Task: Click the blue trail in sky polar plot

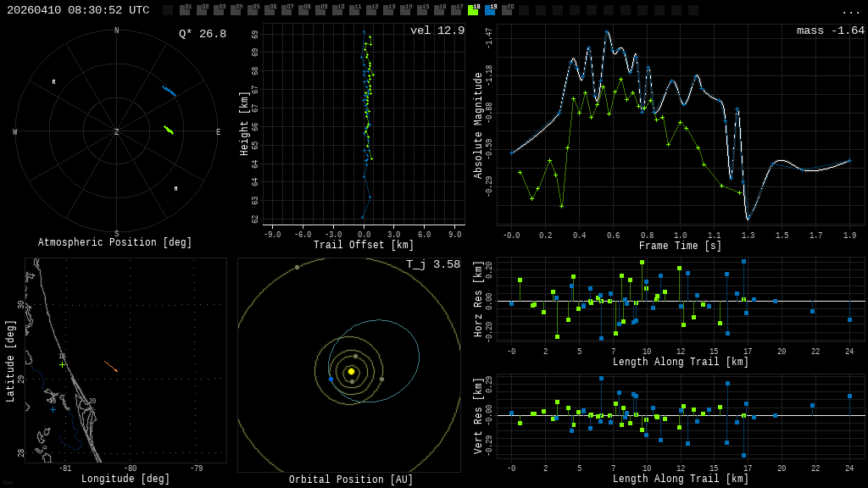Action: click(170, 91)
